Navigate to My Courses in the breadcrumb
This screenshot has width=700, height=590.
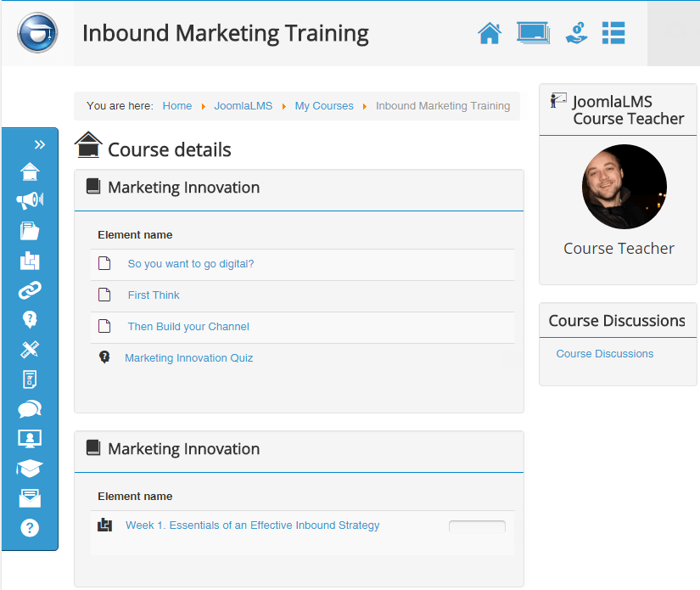click(x=323, y=105)
